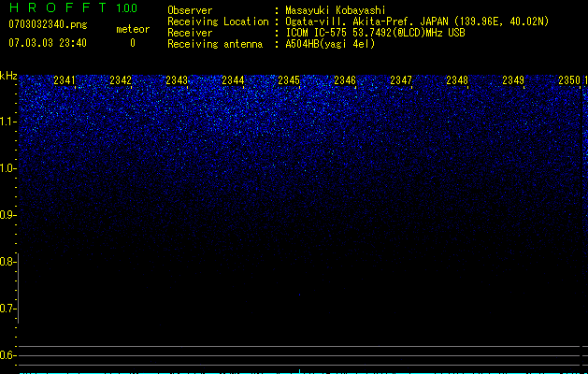Click the Receiving Location label

click(x=218, y=22)
